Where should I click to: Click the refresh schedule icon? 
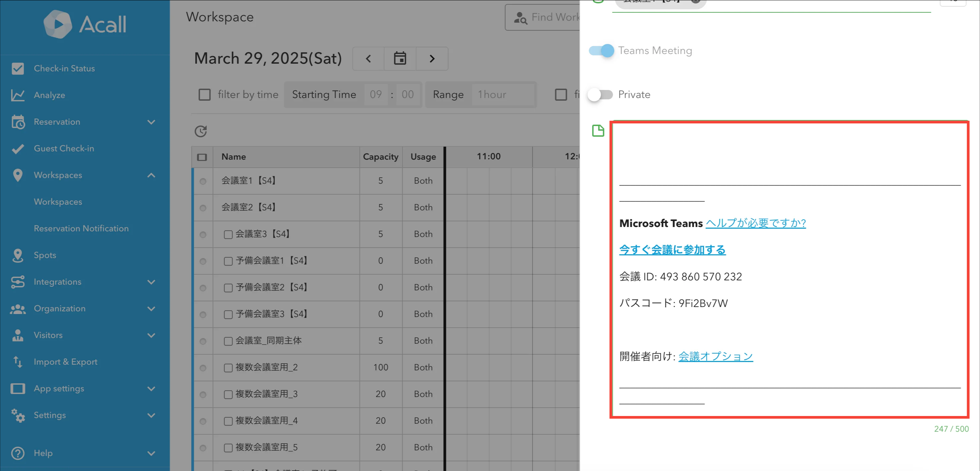tap(200, 131)
